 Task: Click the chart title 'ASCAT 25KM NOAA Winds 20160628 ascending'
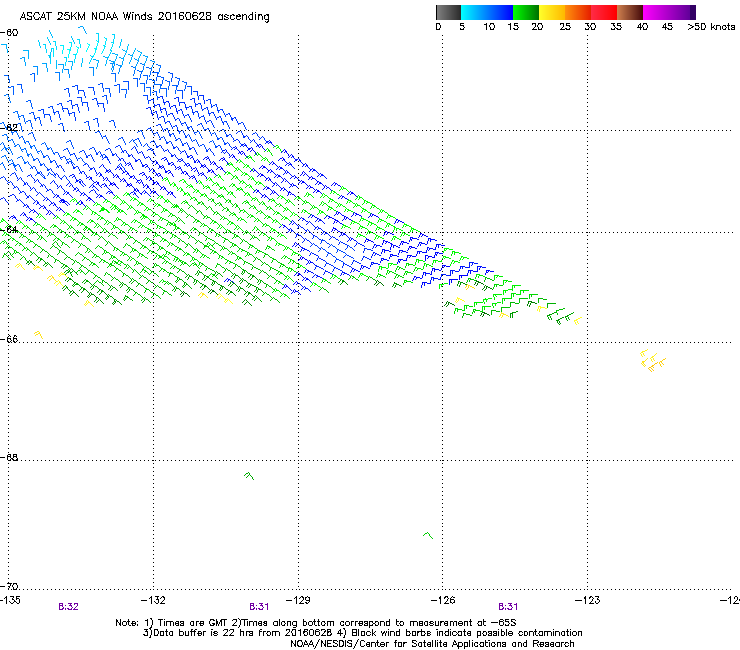click(x=144, y=17)
